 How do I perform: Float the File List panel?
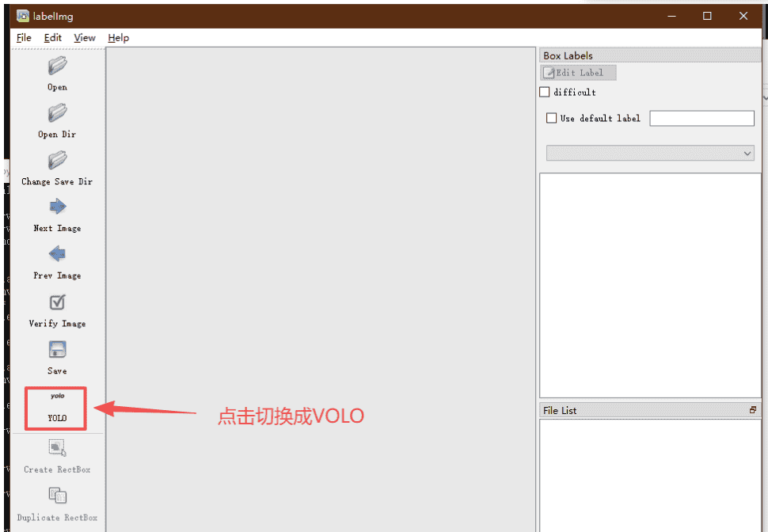[753, 410]
